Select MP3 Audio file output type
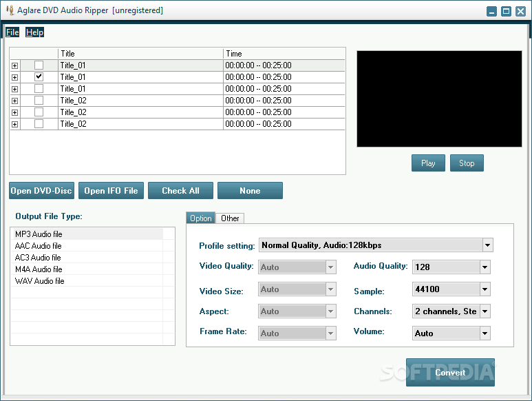 tap(87, 234)
